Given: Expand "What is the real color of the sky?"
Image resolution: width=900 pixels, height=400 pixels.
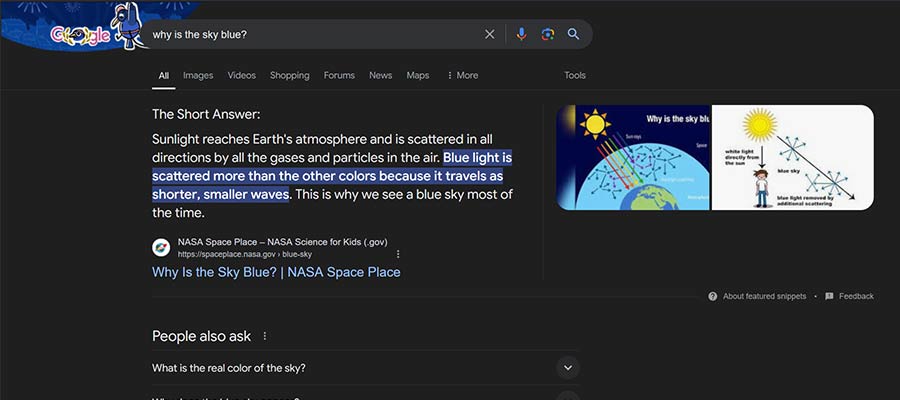Looking at the screenshot, I should (366, 368).
